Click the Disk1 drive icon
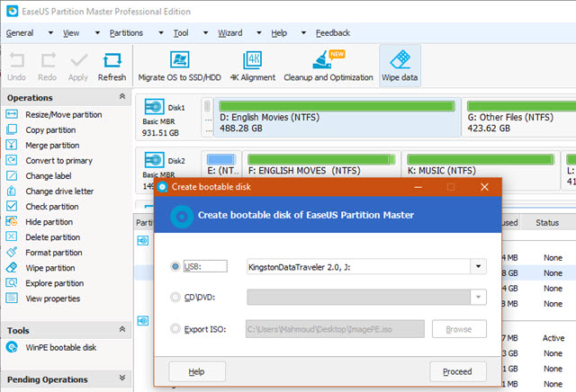 point(154,107)
